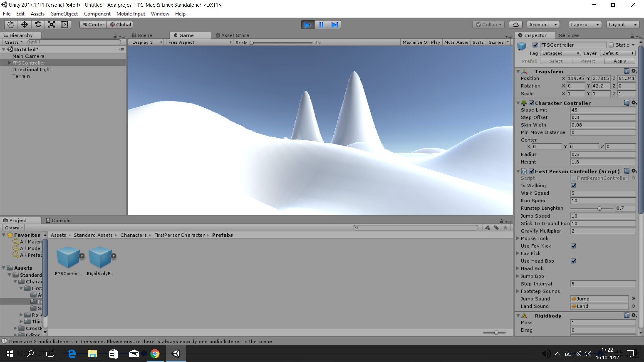Click the Step frame button
The height and width of the screenshot is (362, 644).
334,25
